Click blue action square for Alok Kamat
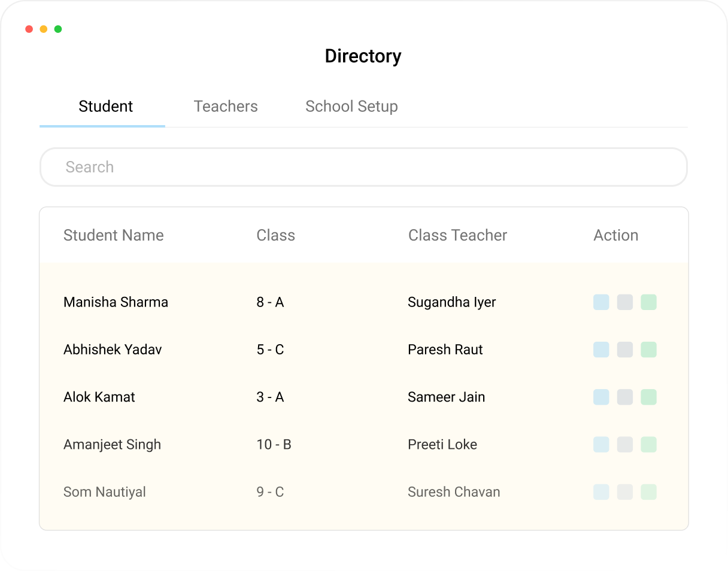 pyautogui.click(x=601, y=397)
